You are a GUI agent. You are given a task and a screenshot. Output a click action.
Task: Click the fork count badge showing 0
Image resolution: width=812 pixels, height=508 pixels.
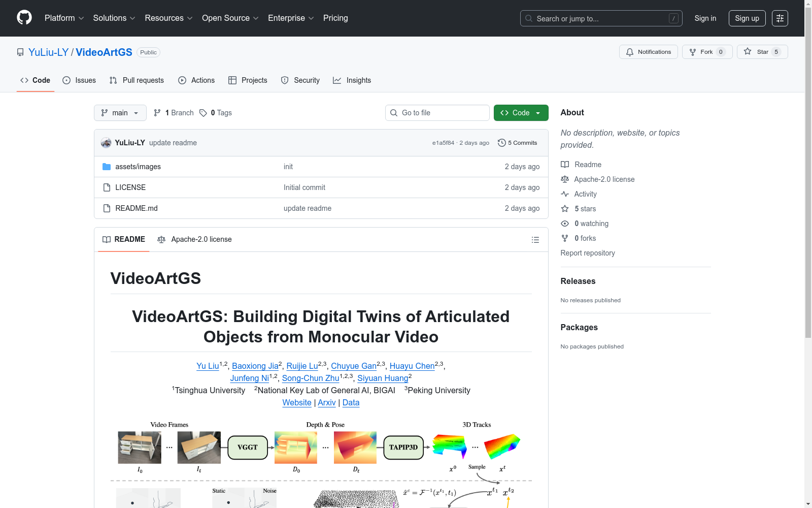[x=721, y=52]
